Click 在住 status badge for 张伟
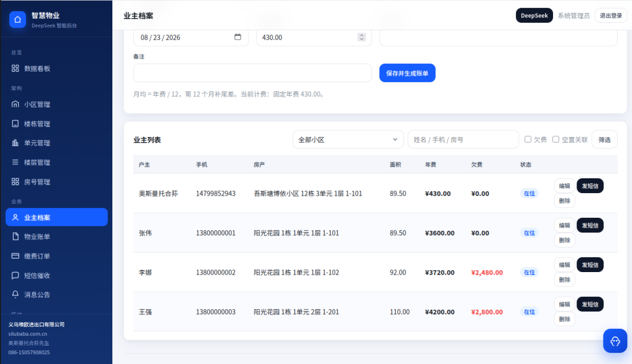Viewport: 632px width, 364px height. click(529, 233)
